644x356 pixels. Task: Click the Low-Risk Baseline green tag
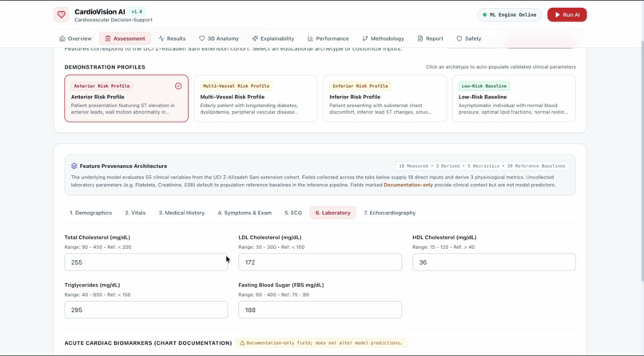tap(484, 86)
